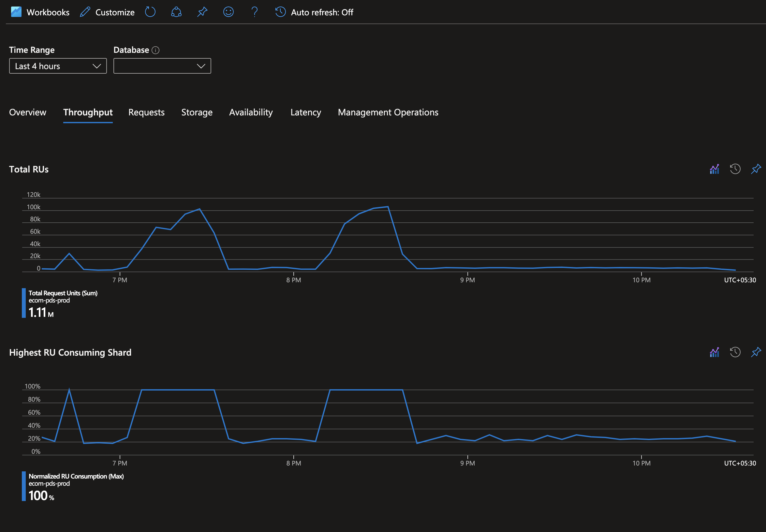766x532 pixels.
Task: Click the question mark help icon
Action: coord(254,12)
